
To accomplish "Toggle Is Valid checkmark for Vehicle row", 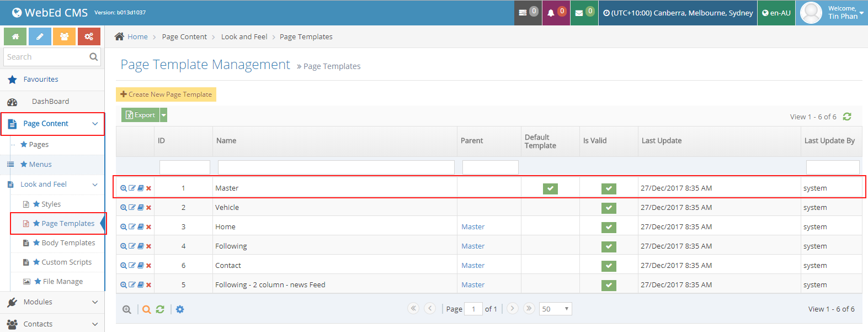I will (x=609, y=208).
